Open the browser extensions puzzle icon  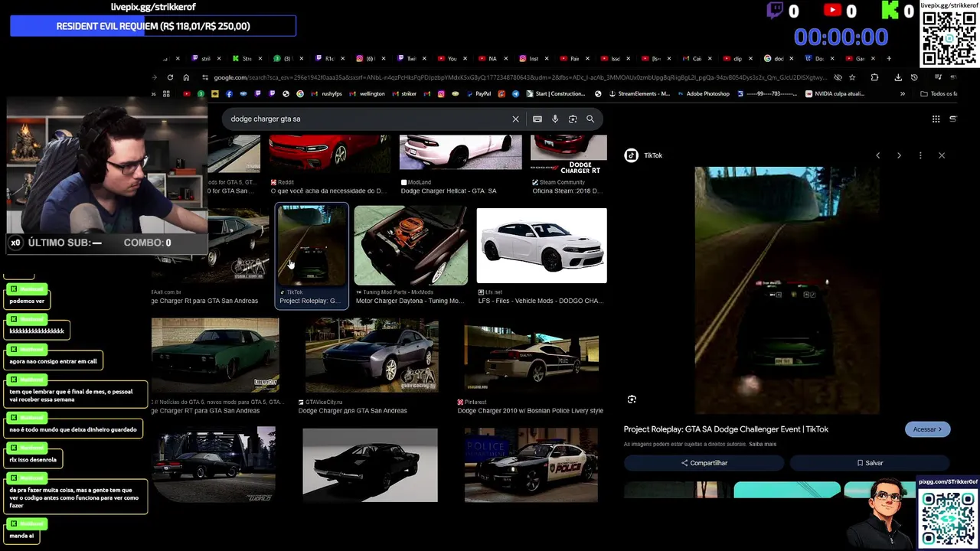coord(874,77)
